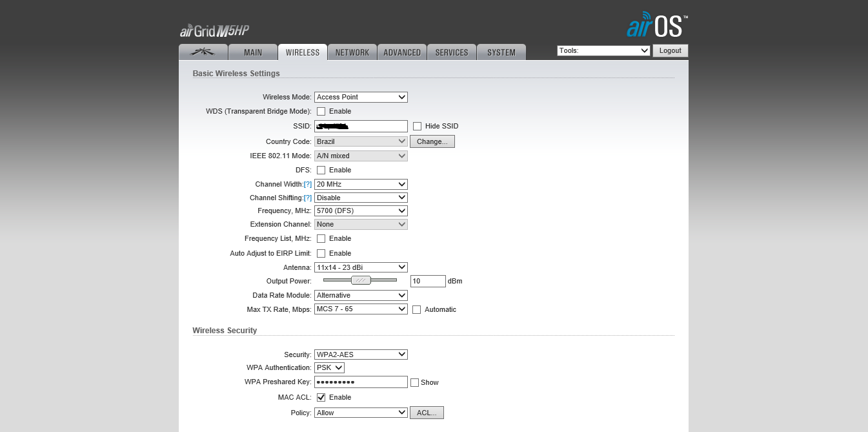The height and width of the screenshot is (432, 868).
Task: Click the Country Code Change button
Action: [432, 141]
